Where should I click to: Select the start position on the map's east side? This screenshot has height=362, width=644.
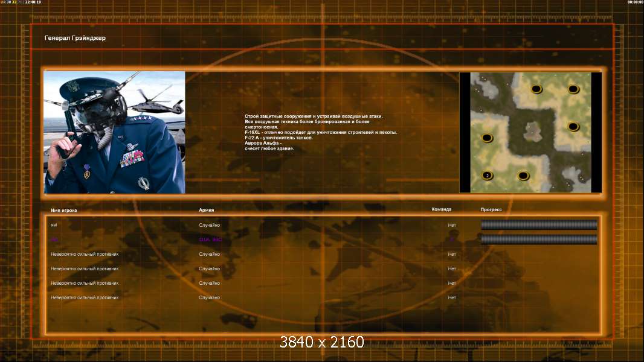(x=573, y=127)
